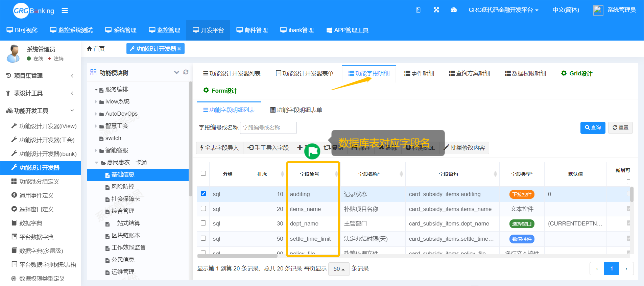Open the dashboard palette icon in header

454,10
